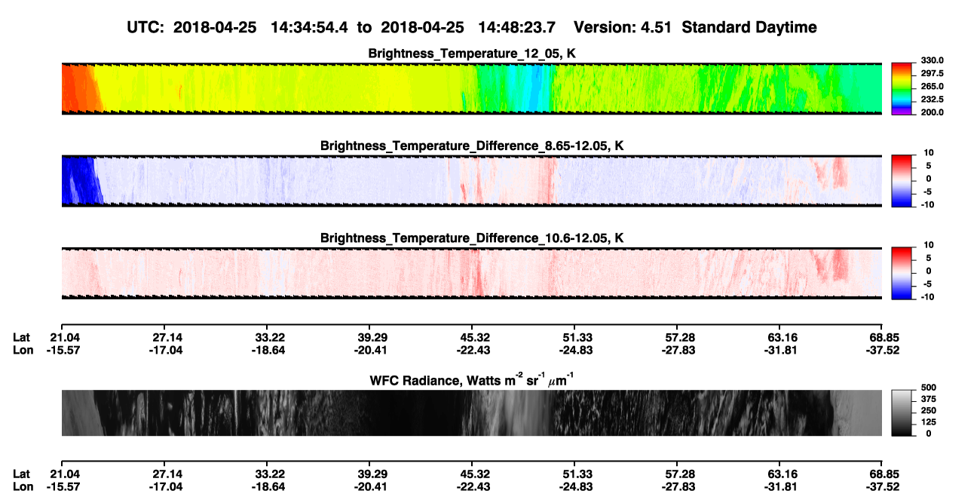980x503 pixels.
Task: Click the 265.0 colorbar tick label
Action: pos(933,86)
